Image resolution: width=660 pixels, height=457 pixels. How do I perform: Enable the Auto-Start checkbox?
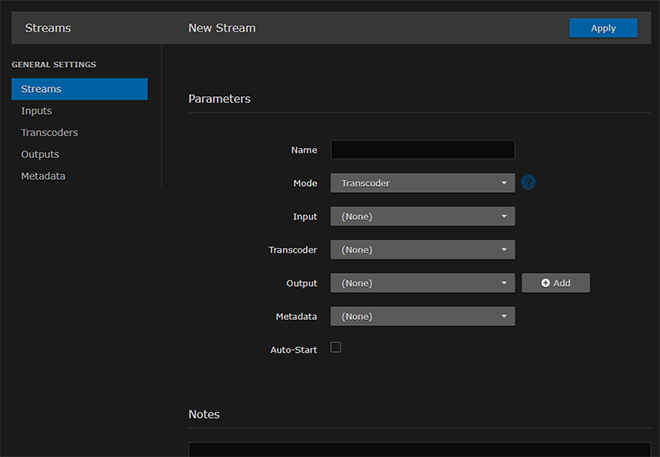[x=336, y=347]
